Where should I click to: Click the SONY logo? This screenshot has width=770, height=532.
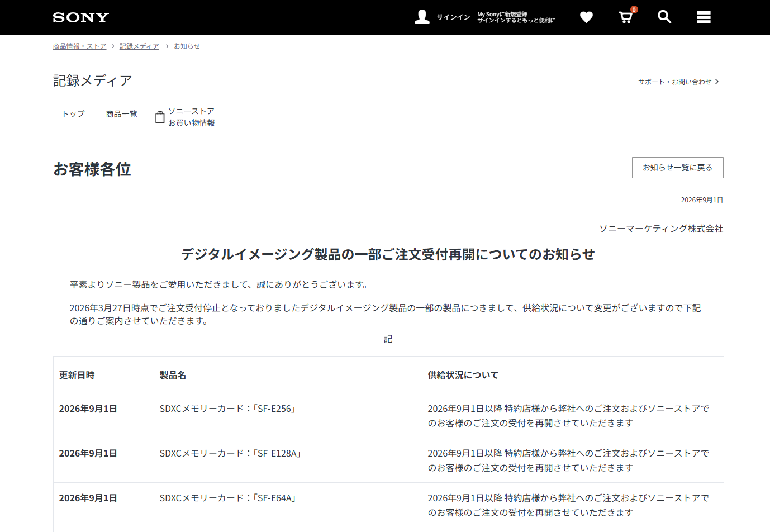pyautogui.click(x=81, y=17)
